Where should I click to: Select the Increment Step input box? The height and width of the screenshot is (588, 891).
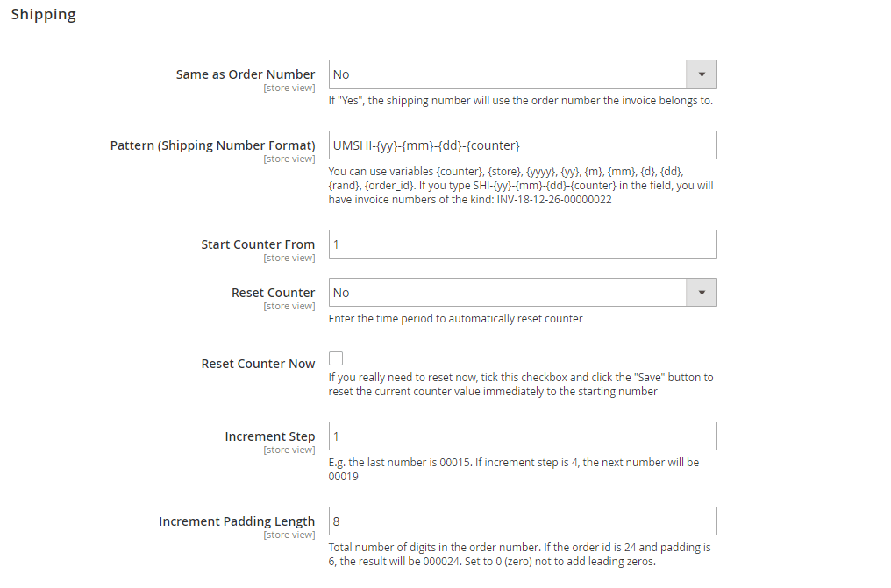coord(522,436)
